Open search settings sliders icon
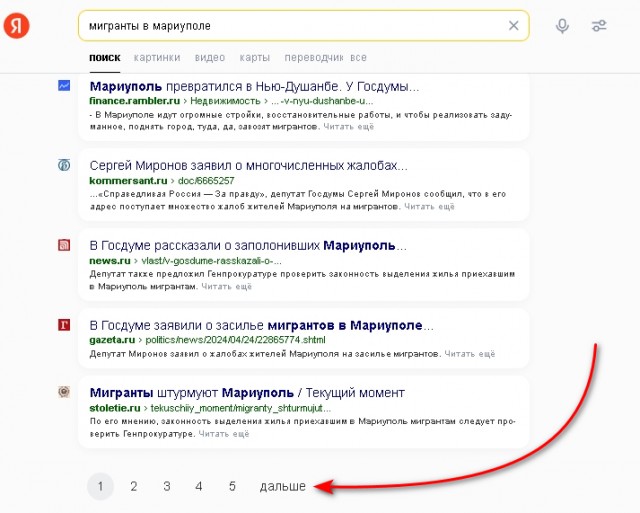Screen dimensions: 640x513 599,26
